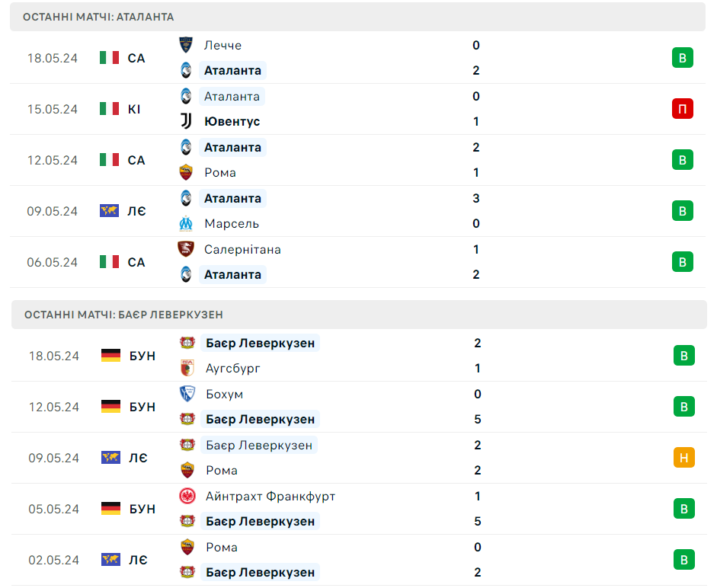Click the green win badge for the Lecce match
The height and width of the screenshot is (588, 717).
[682, 58]
